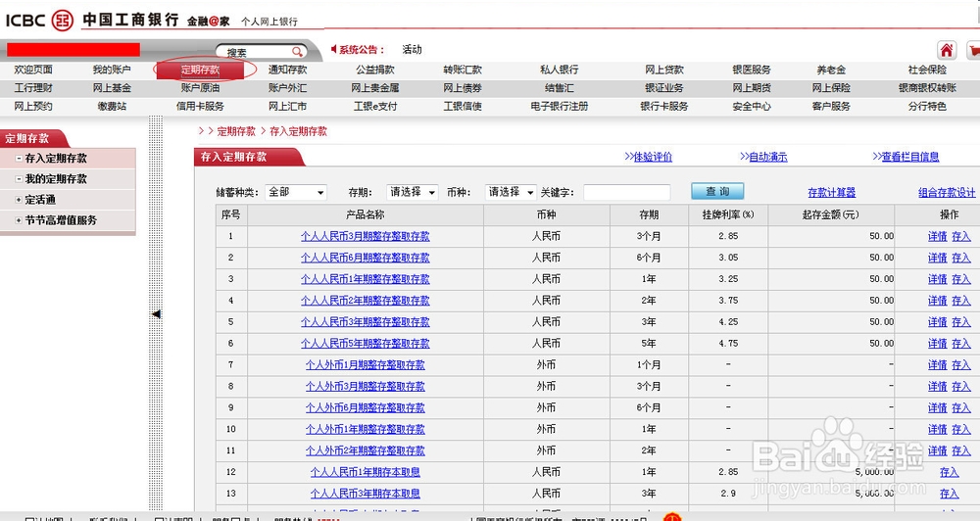The image size is (980, 521).
Task: Open 个人人民币5年期整存整取存款 product link
Action: [x=365, y=343]
